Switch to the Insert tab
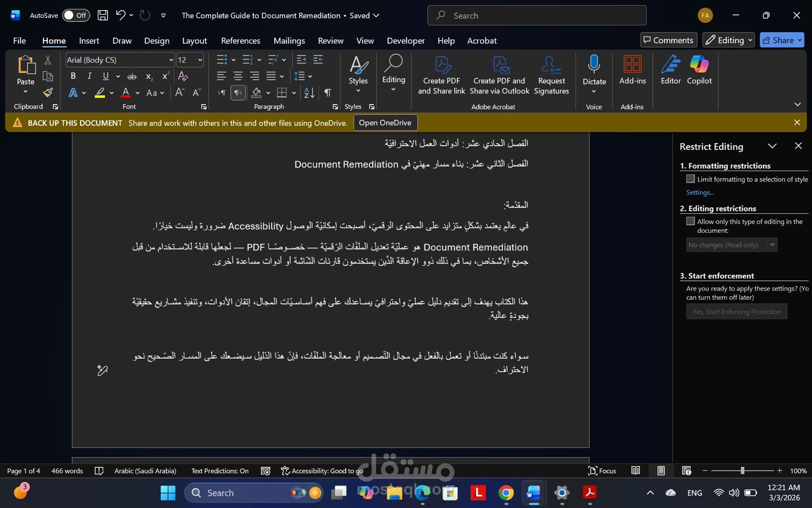Screen dimensions: 812x508 point(89,41)
